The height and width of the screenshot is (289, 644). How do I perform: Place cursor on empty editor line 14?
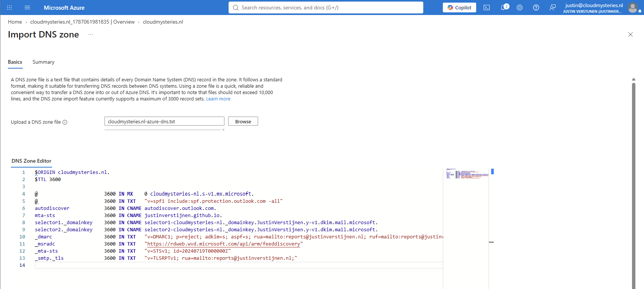pos(239,265)
